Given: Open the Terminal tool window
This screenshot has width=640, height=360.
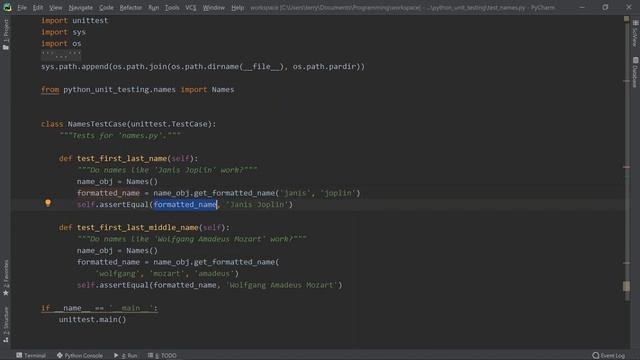Looking at the screenshot, I should [x=31, y=356].
